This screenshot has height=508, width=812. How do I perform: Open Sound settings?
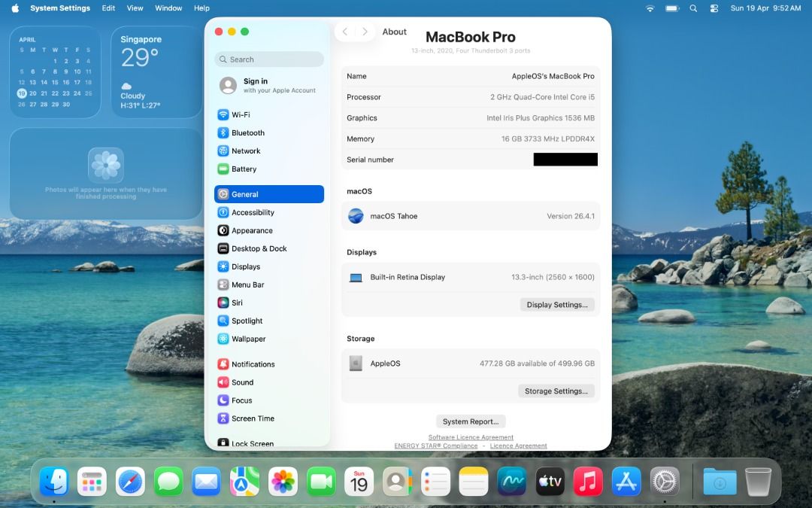[x=268, y=382]
